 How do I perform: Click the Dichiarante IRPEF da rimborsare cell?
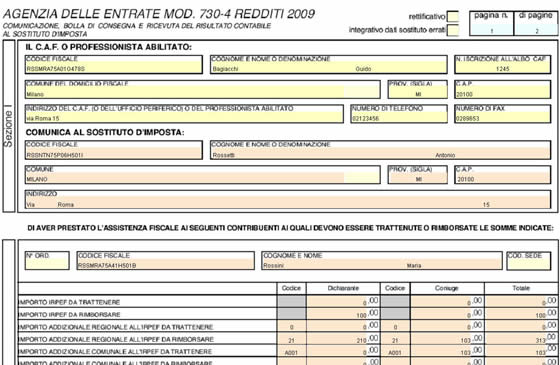[x=343, y=314]
